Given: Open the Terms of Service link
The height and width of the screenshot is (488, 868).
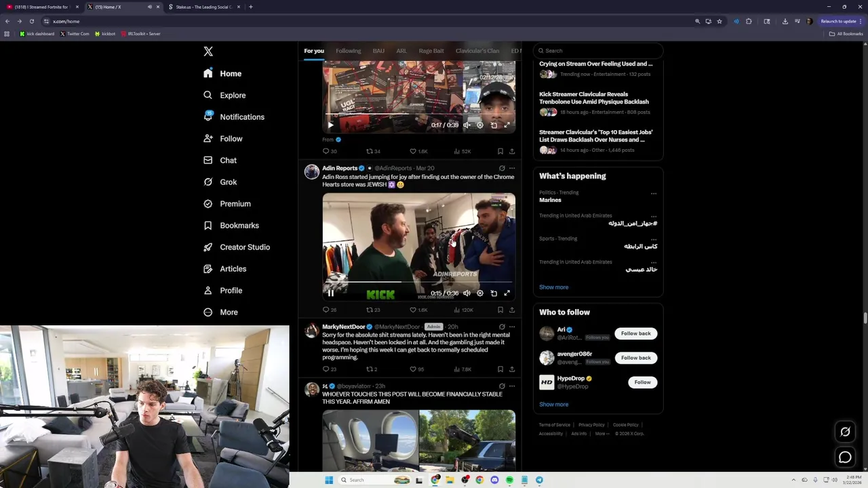Looking at the screenshot, I should pyautogui.click(x=555, y=425).
